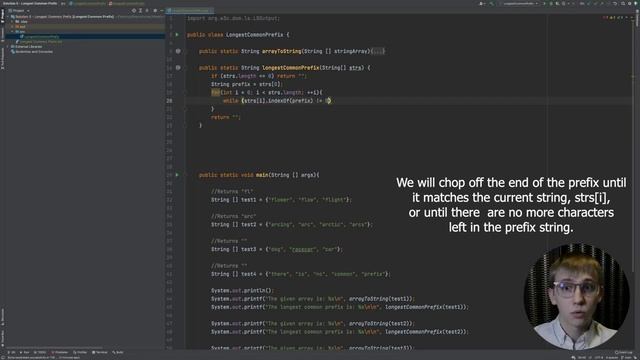Viewport: 640px width, 360px height.
Task: Open the Build tool window tab
Action: click(x=118, y=352)
